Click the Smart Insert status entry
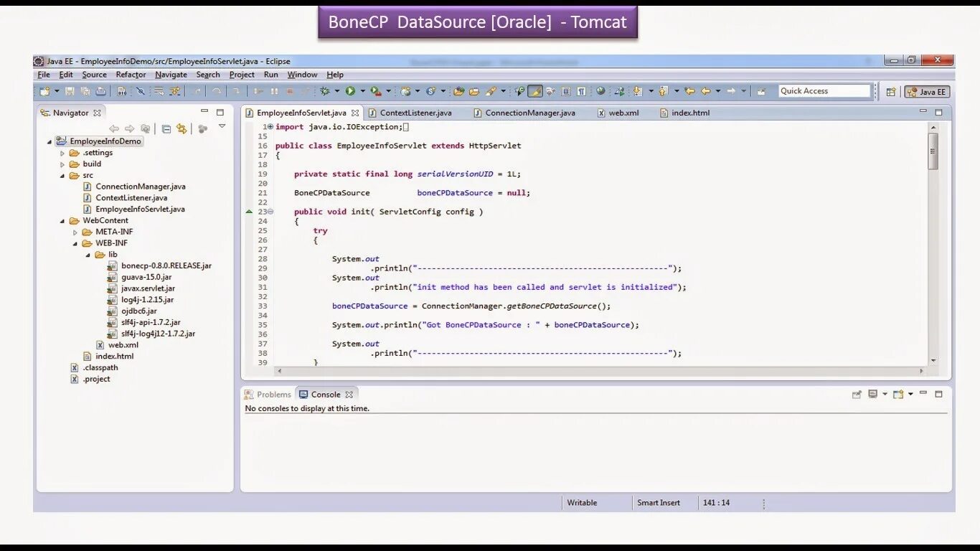 (659, 503)
